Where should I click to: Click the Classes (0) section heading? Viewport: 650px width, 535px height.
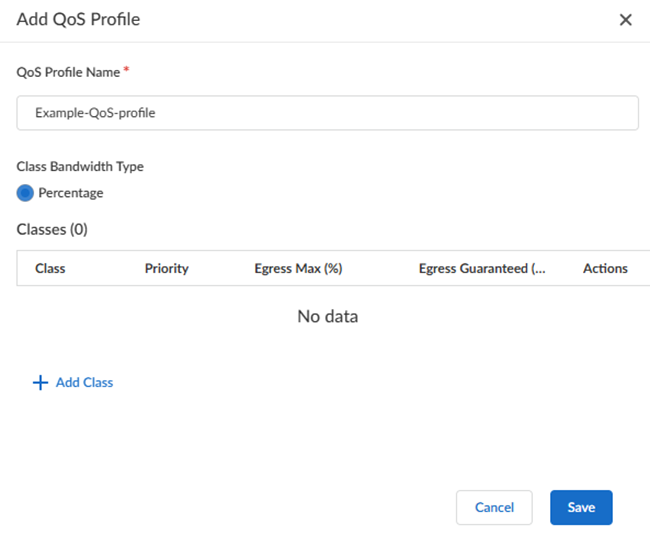tap(52, 229)
